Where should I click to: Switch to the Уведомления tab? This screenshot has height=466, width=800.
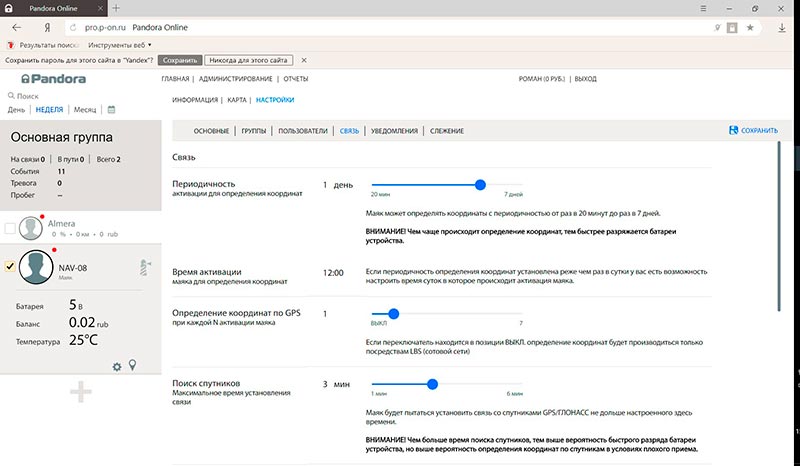pyautogui.click(x=394, y=131)
